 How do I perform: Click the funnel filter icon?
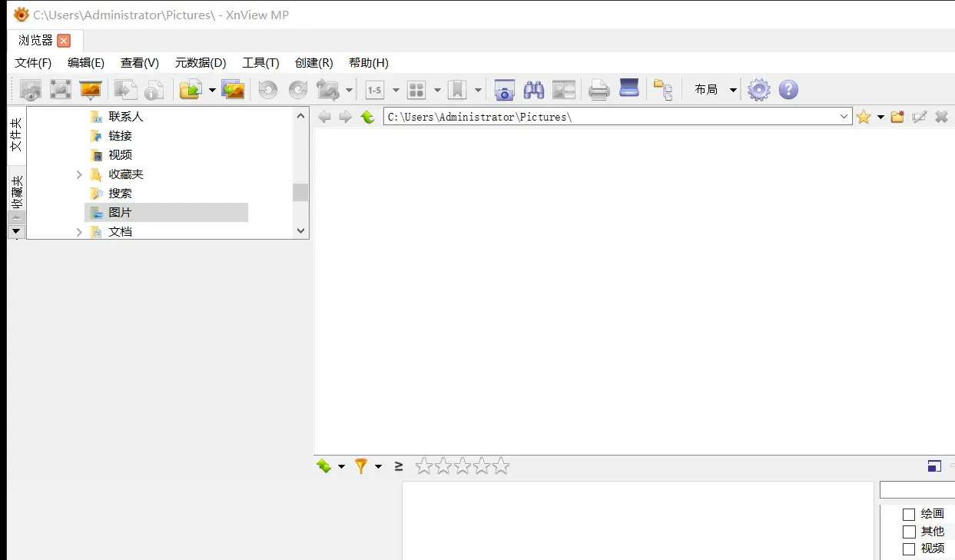coord(361,466)
